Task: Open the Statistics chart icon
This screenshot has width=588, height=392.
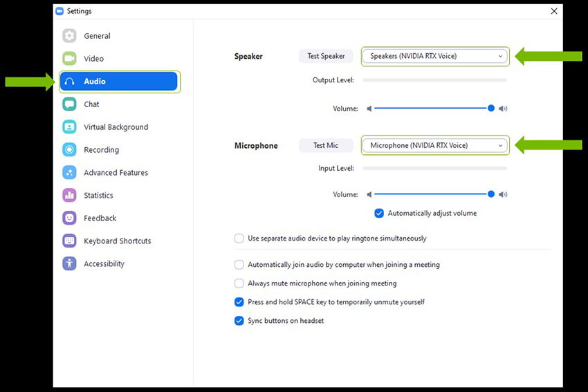Action: click(69, 196)
